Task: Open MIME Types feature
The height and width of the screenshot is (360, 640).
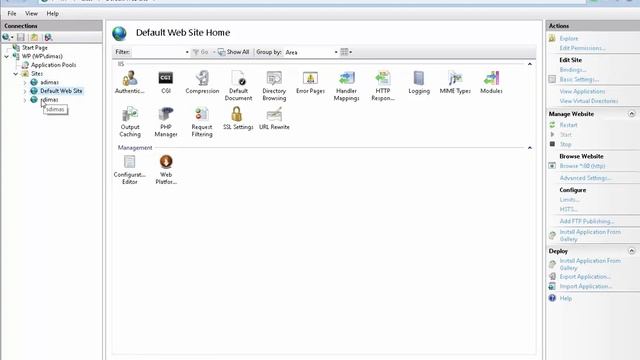Action: (455, 82)
